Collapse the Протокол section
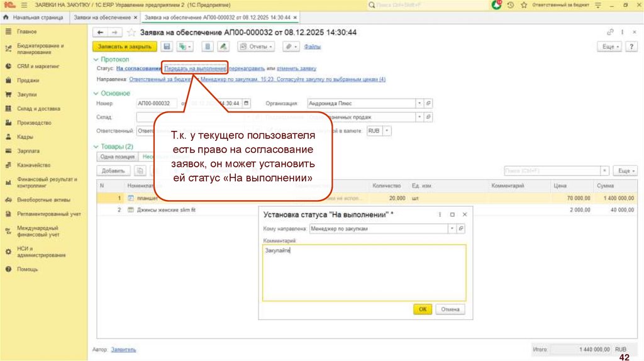 point(96,60)
